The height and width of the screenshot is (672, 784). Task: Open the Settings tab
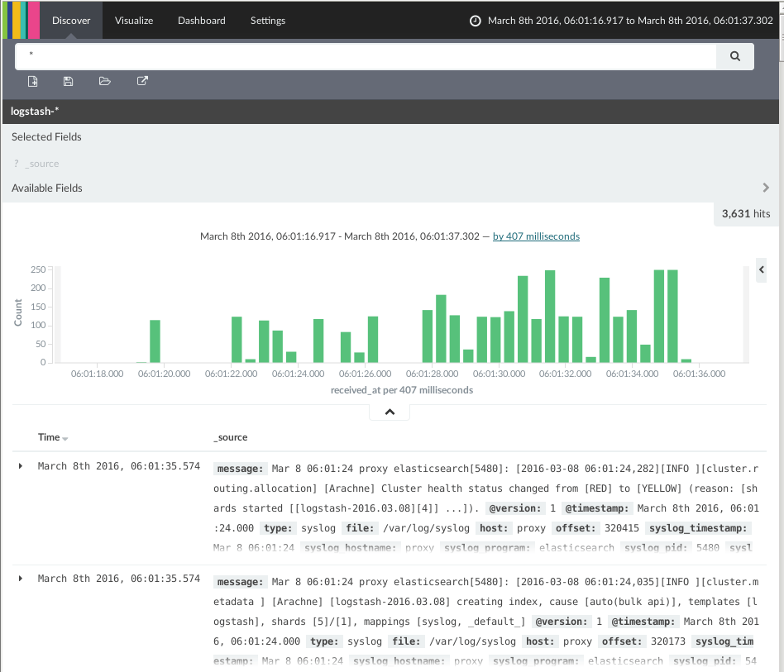pos(268,21)
